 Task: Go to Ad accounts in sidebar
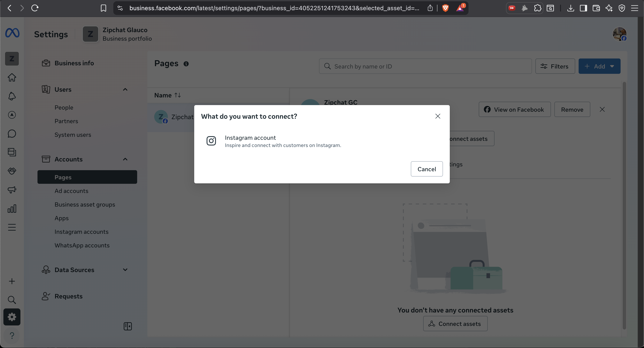(x=71, y=191)
